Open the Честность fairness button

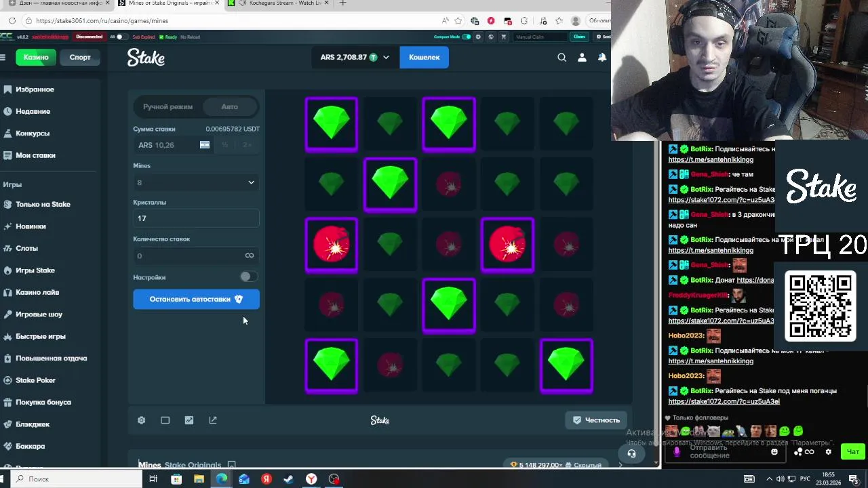(596, 420)
